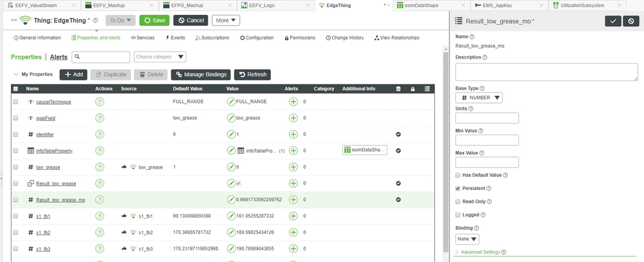The height and width of the screenshot is (262, 644).
Task: Click the infoTableProperty row action icon
Action: [99, 151]
